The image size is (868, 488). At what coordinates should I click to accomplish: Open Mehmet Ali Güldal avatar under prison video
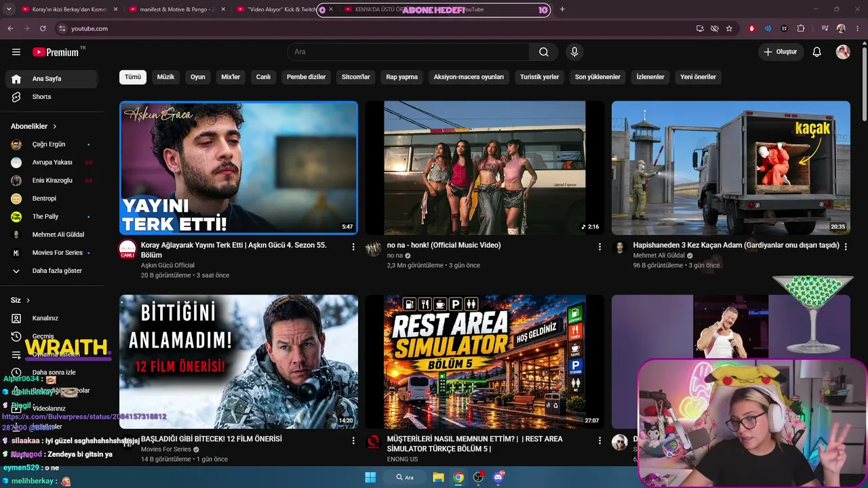tap(620, 249)
